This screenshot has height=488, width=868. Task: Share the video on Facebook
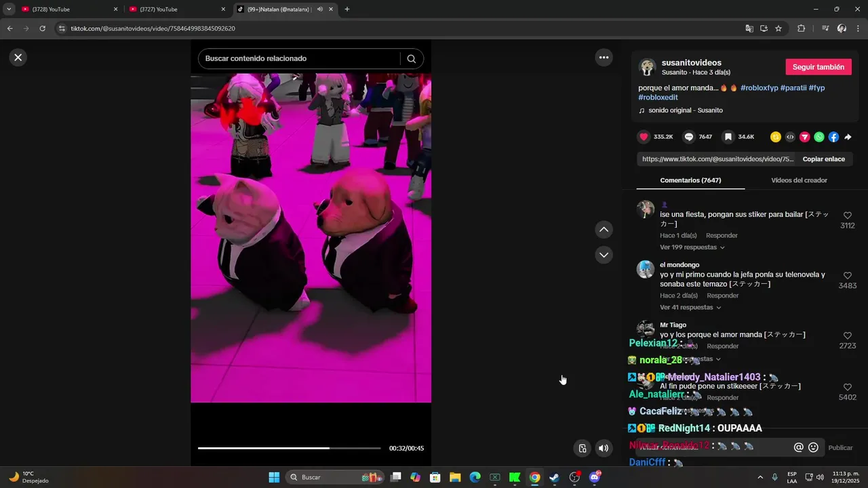[x=833, y=137]
